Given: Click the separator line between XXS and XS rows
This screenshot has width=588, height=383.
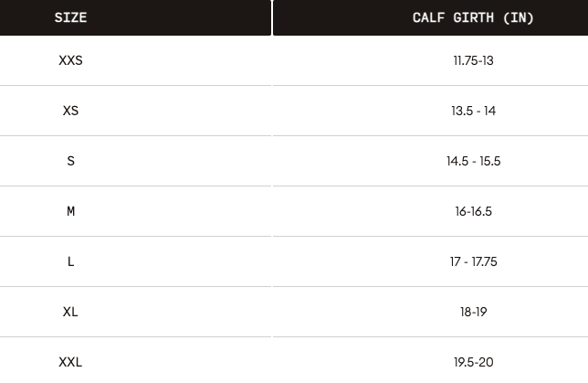Looking at the screenshot, I should tap(294, 85).
